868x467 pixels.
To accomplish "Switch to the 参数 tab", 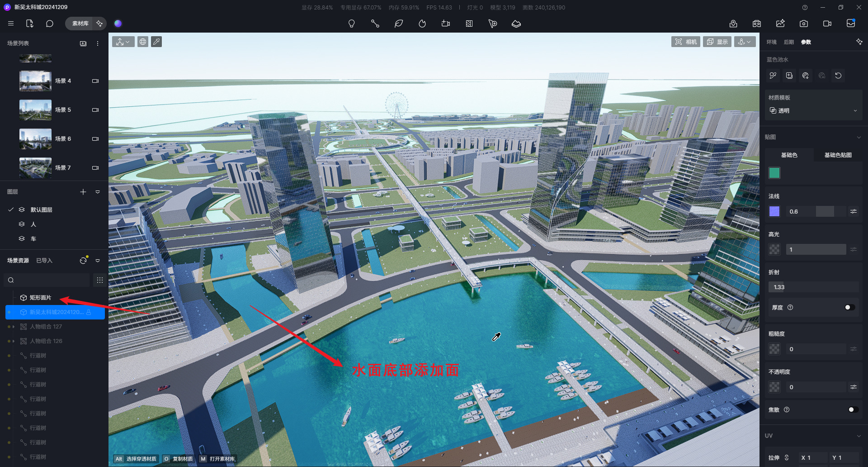I will tap(806, 42).
